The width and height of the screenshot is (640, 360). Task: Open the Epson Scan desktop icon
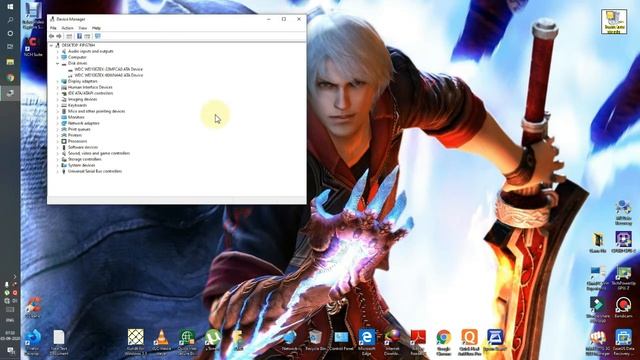495,341
